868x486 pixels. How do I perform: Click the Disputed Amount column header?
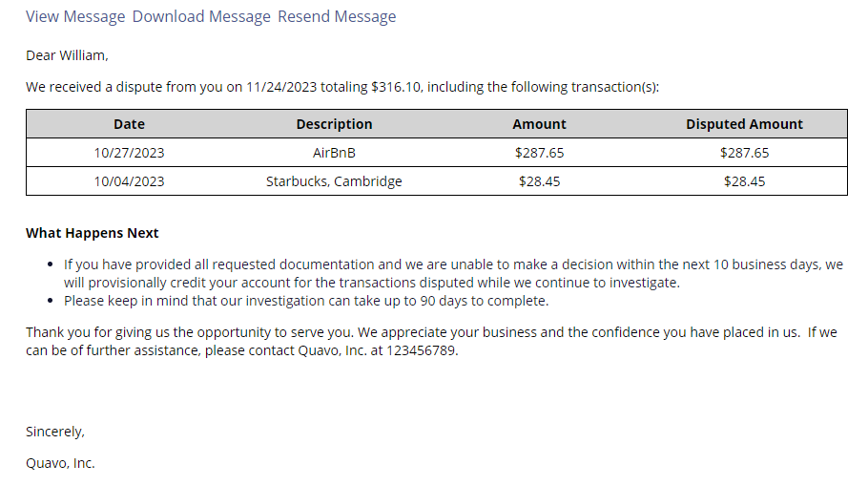[745, 124]
